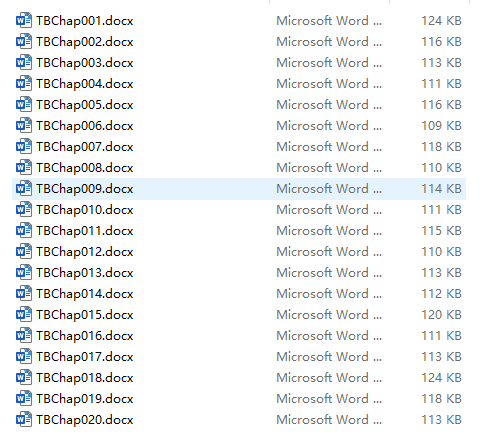
Task: Click the file name TBChap013.docx
Action: pos(85,273)
